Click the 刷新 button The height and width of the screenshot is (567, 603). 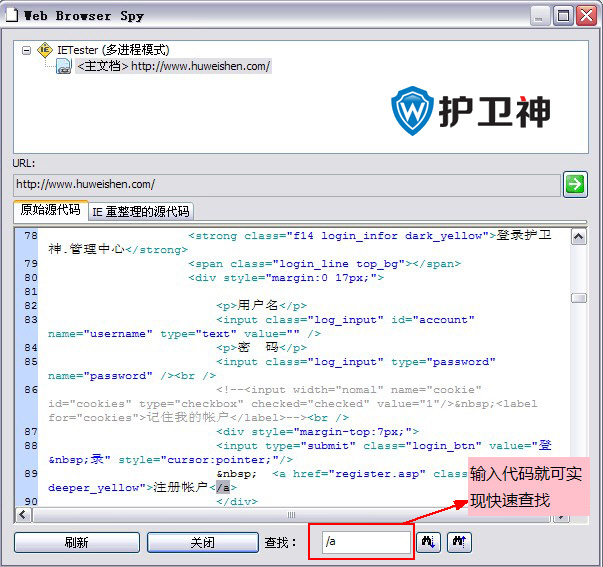[77, 542]
